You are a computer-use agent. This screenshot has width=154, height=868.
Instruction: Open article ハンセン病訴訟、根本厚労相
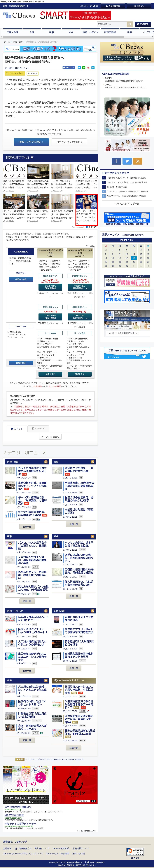click(79, 544)
